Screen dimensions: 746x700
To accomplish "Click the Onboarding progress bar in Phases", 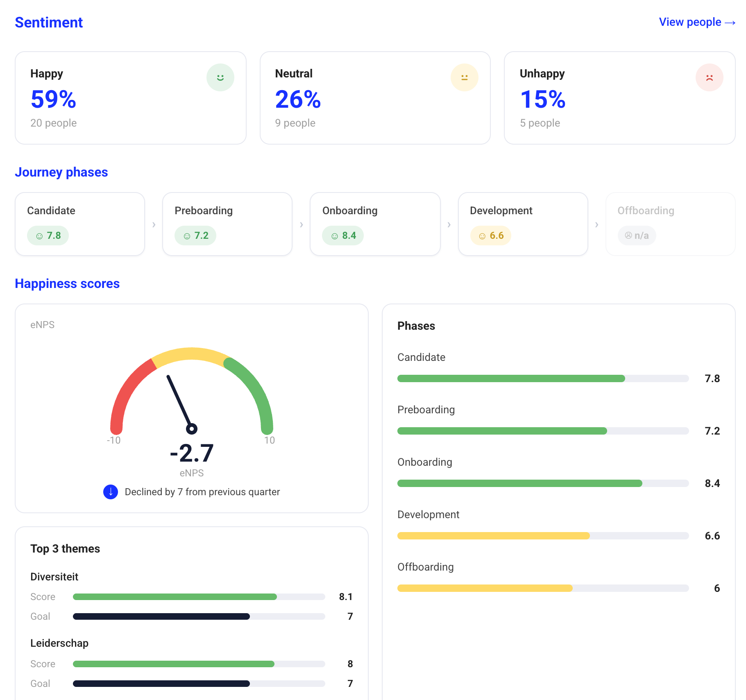I will point(543,483).
